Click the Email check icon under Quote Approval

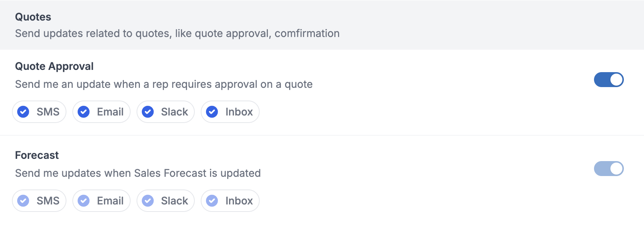(x=84, y=112)
